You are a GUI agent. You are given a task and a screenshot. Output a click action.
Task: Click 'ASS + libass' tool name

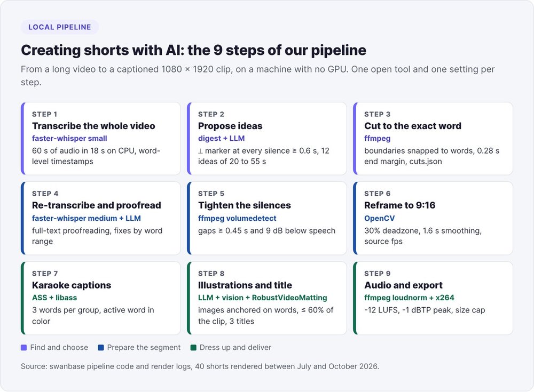click(54, 298)
